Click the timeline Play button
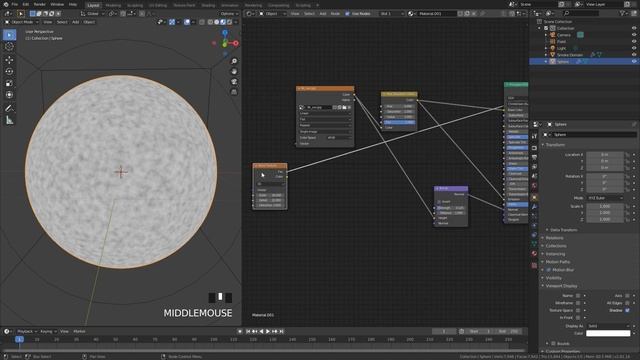Screen dimensions: 640x360 pos(268,331)
